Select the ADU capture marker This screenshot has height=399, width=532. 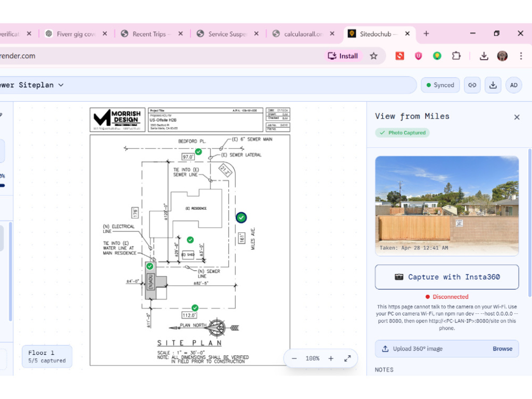coord(149,267)
